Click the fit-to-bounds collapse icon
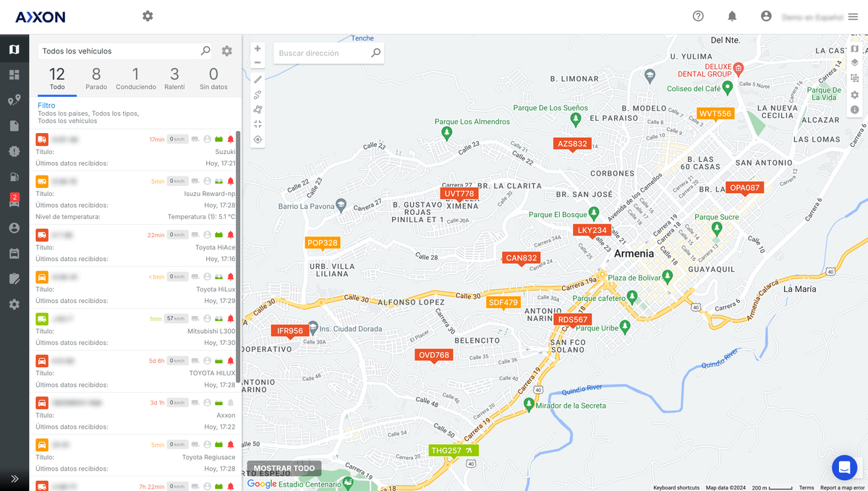Image resolution: width=868 pixels, height=491 pixels. [258, 124]
